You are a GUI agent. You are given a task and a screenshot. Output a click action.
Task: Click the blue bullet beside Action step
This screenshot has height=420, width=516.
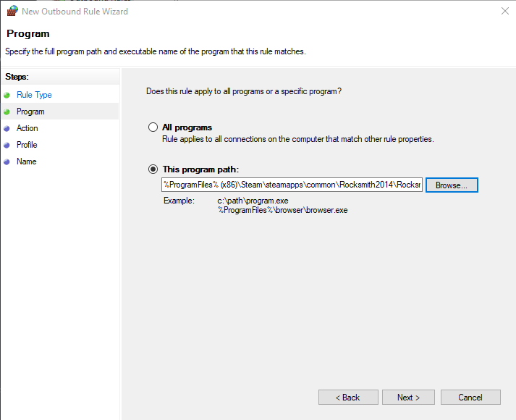(7, 128)
